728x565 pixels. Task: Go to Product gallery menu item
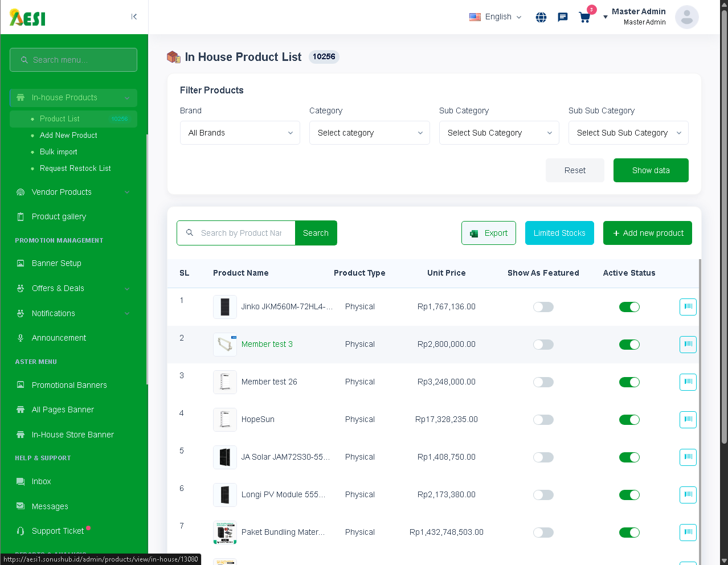(x=59, y=217)
